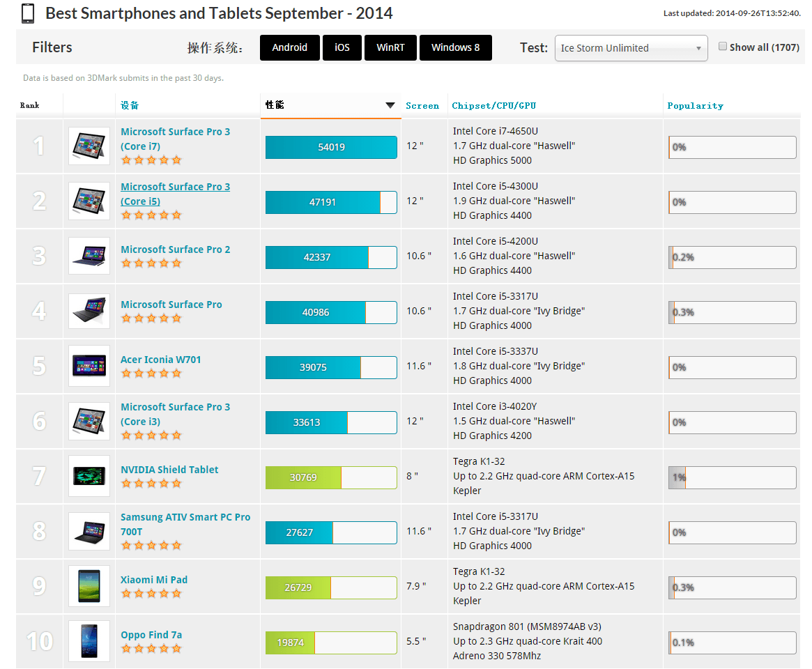This screenshot has width=812, height=669.
Task: Click the star rating under Microsoft Surface Pro
Action: click(151, 318)
